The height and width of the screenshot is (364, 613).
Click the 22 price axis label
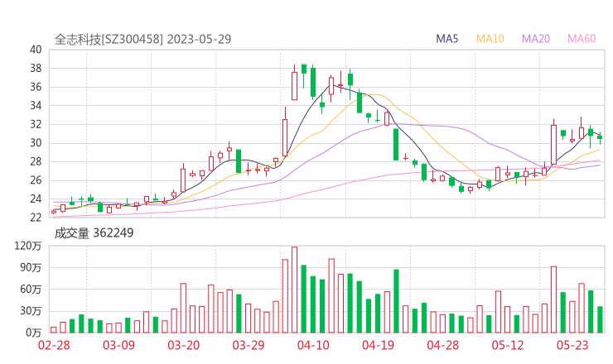35,218
